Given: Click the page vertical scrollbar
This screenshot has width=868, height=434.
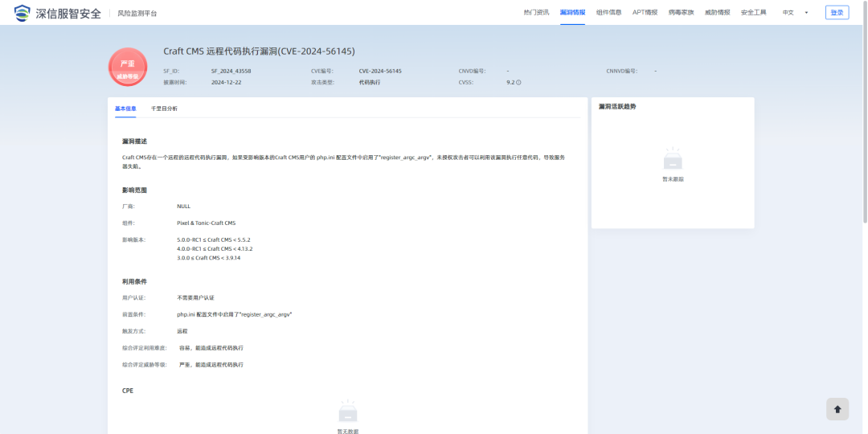Looking at the screenshot, I should pos(865,111).
